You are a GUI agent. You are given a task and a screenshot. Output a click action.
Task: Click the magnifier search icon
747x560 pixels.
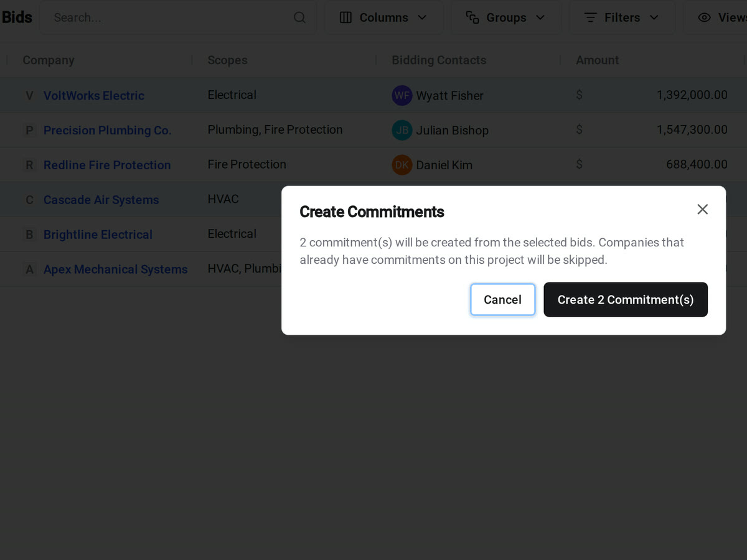coord(300,17)
